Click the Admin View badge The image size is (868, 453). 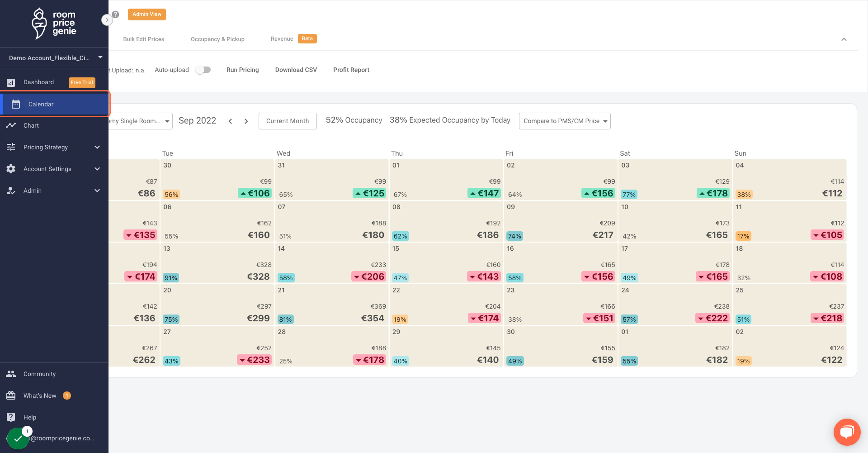(147, 14)
